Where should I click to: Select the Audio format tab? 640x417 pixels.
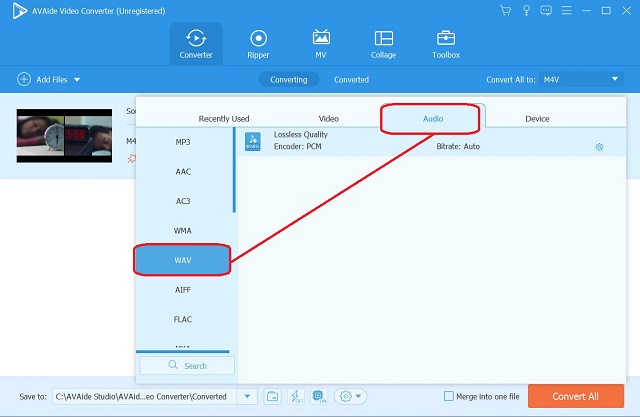click(x=433, y=119)
